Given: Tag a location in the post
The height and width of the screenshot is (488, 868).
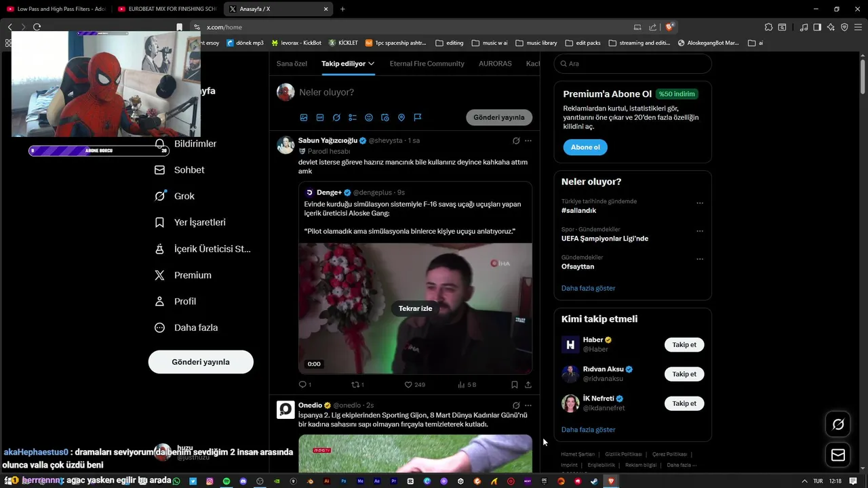Looking at the screenshot, I should pos(401,117).
